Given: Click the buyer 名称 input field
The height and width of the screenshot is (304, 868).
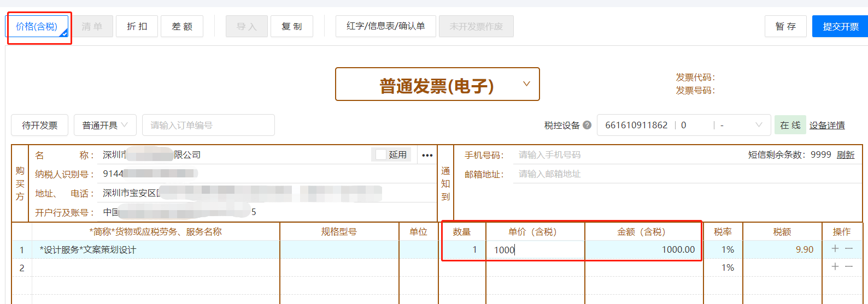Looking at the screenshot, I should point(235,155).
